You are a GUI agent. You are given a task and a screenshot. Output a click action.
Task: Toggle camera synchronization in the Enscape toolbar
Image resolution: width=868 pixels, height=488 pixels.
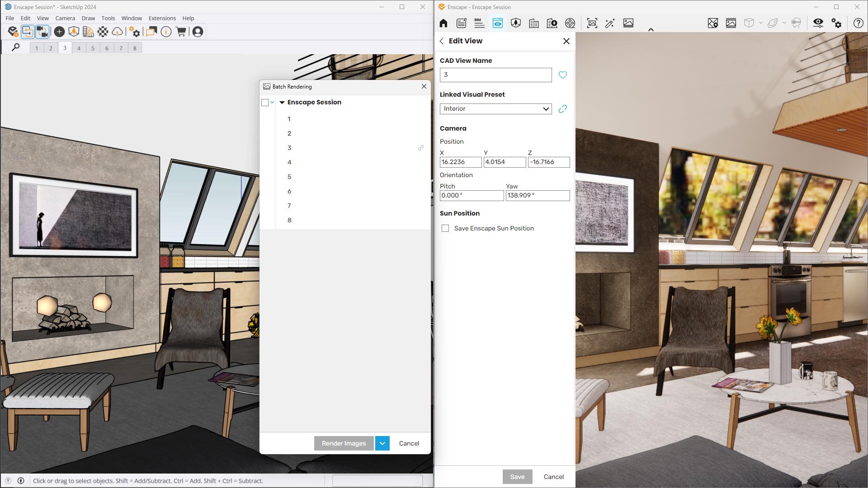pyautogui.click(x=42, y=32)
